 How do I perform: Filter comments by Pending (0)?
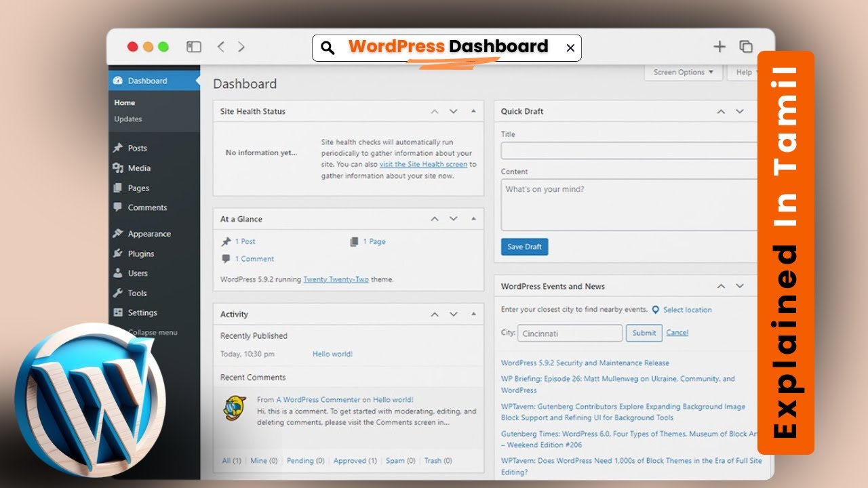(x=305, y=461)
